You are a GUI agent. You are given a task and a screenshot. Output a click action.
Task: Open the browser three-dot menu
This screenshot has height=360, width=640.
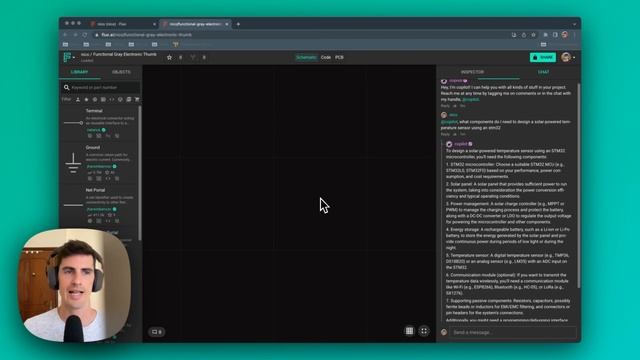coord(574,35)
